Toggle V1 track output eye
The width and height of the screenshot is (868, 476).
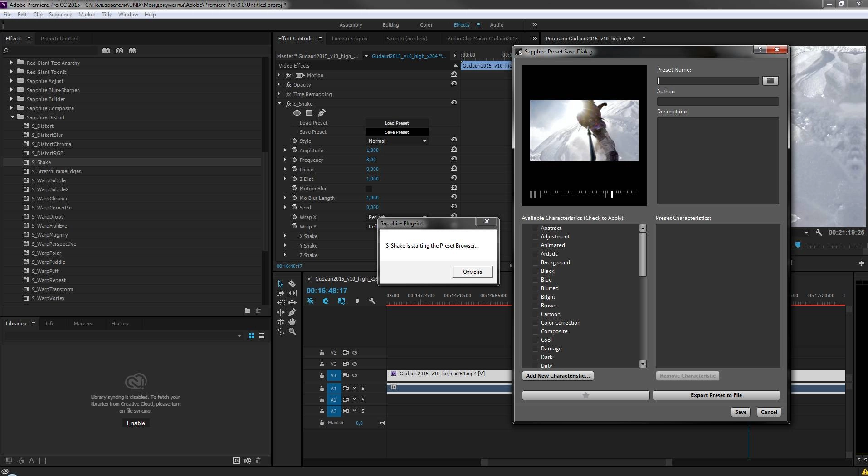pos(355,375)
